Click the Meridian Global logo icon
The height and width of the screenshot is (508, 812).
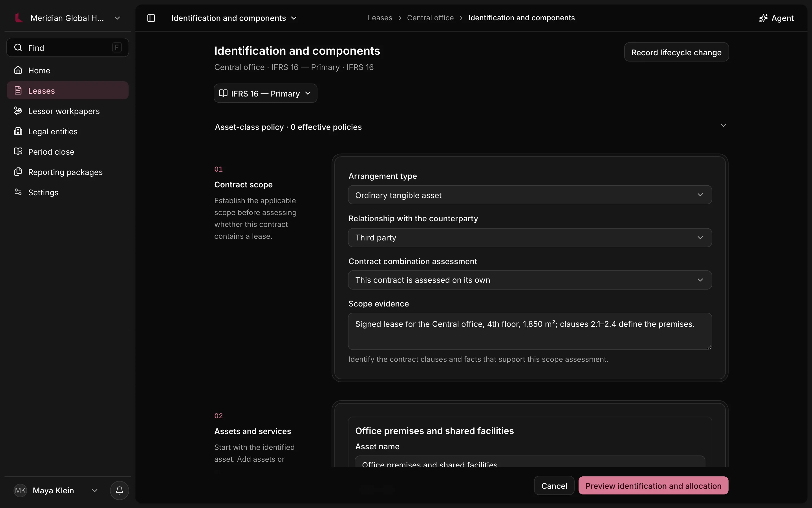[x=19, y=18]
